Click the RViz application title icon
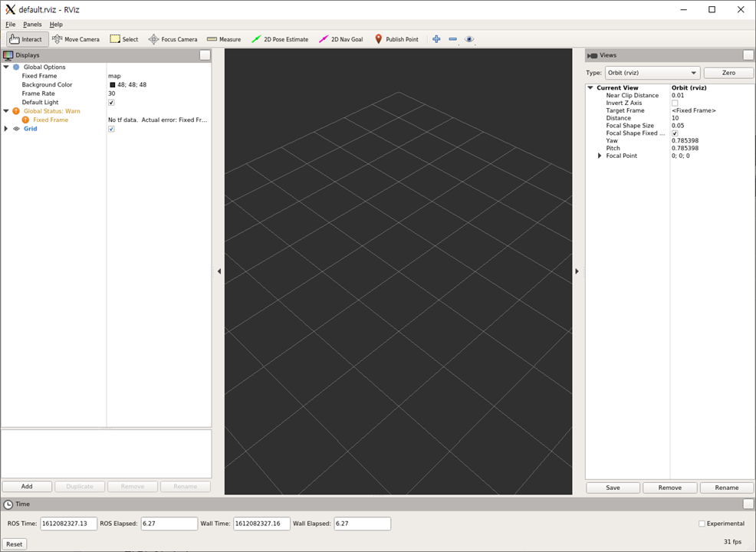The image size is (756, 552). (x=10, y=10)
